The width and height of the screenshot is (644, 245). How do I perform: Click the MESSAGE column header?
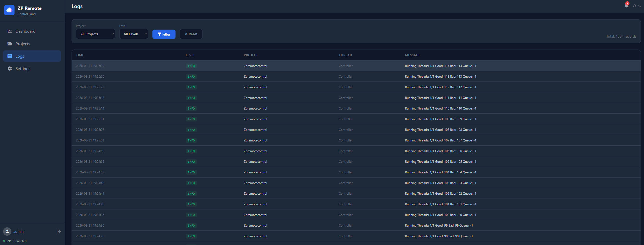pyautogui.click(x=412, y=55)
